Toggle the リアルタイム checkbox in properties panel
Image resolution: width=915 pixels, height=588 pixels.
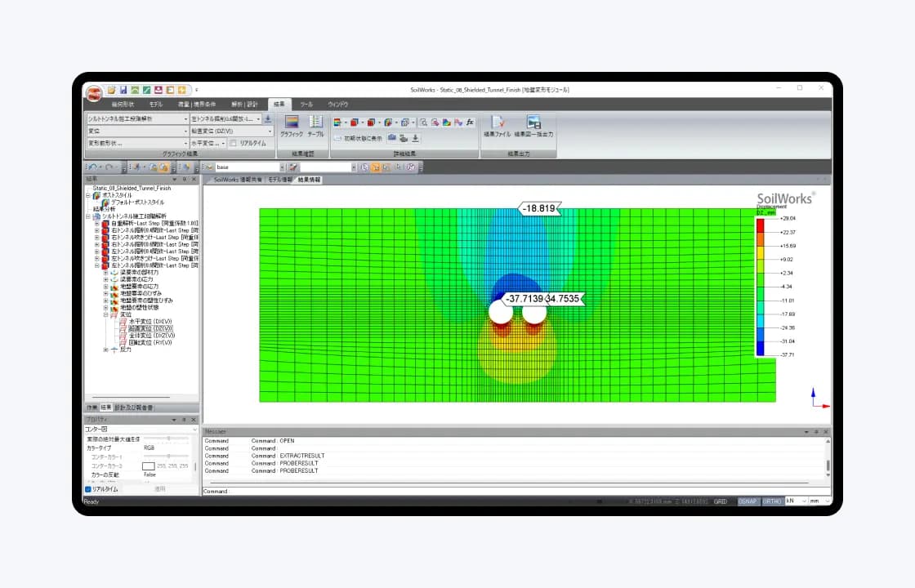click(88, 489)
